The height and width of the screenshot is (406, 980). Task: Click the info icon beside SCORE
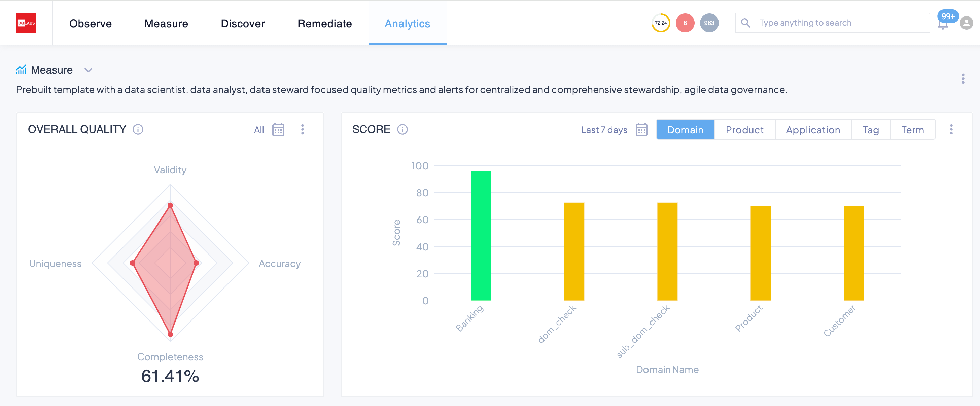pyautogui.click(x=402, y=129)
